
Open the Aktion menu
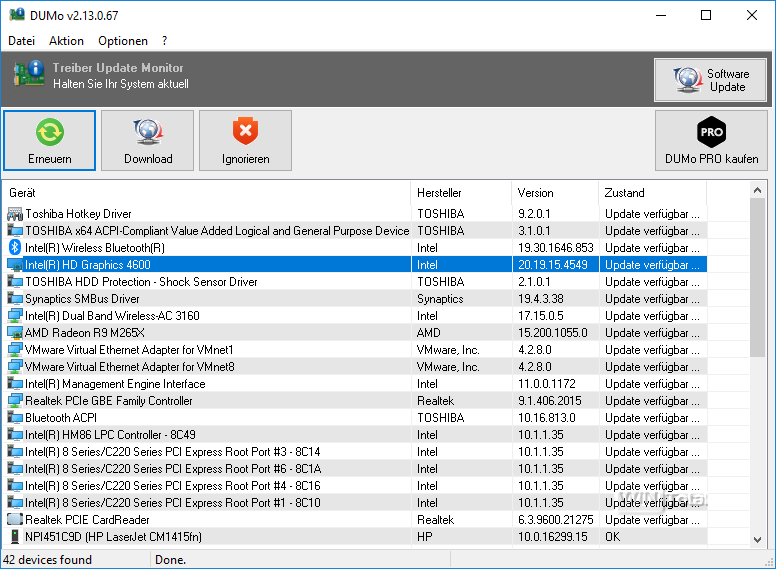[66, 41]
